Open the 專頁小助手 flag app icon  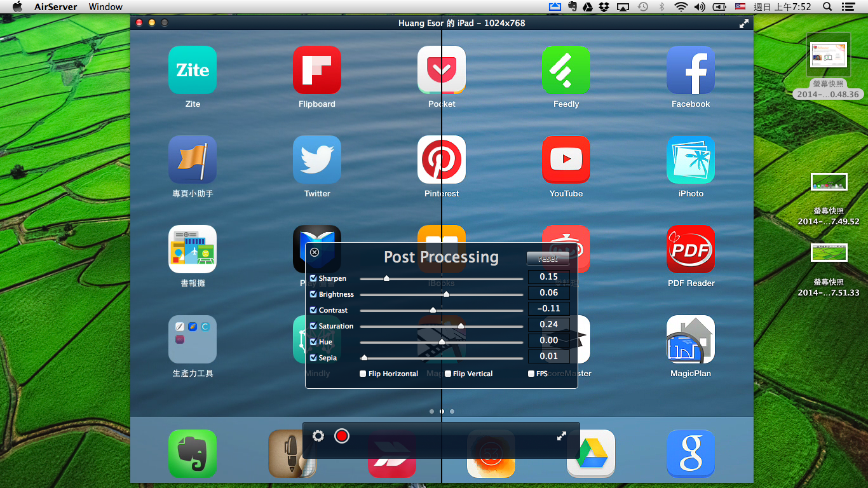tap(193, 159)
